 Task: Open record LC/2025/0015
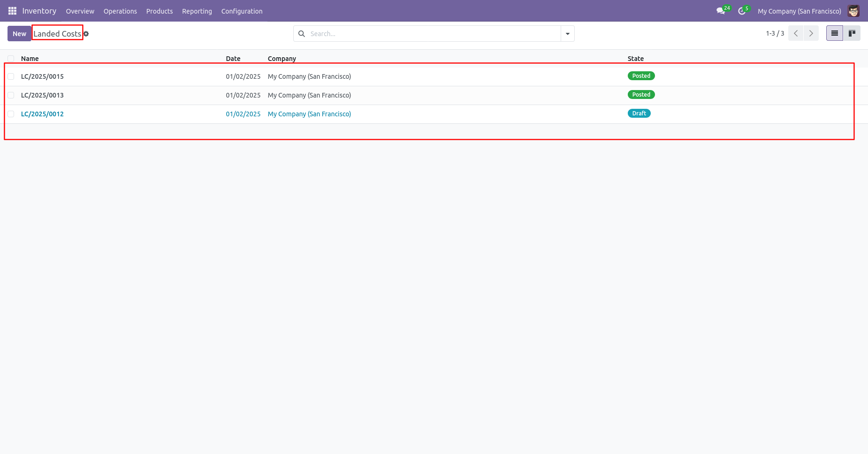42,76
